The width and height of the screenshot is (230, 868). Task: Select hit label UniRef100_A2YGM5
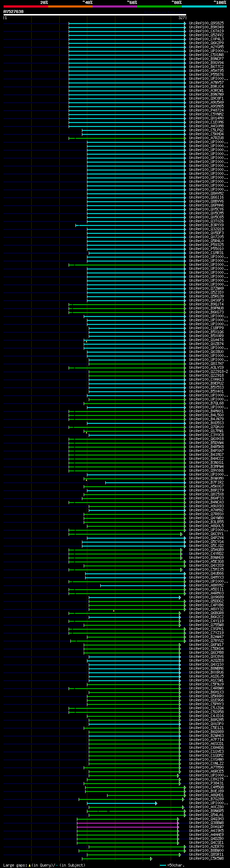206,47
